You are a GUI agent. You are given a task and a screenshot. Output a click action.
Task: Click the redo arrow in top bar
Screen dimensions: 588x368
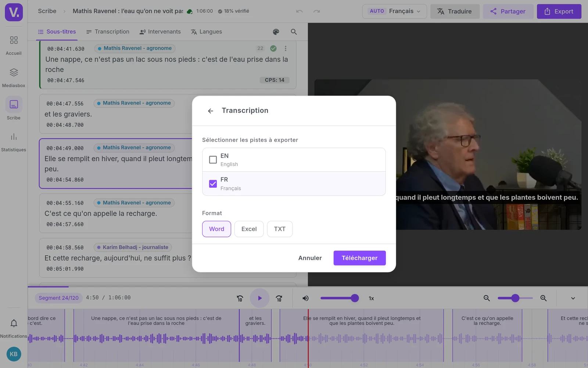pos(316,11)
